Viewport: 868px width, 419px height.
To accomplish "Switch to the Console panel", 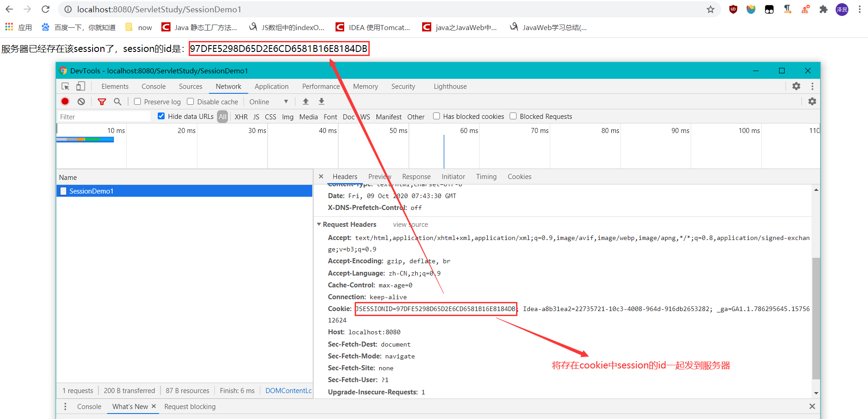I will coord(154,87).
